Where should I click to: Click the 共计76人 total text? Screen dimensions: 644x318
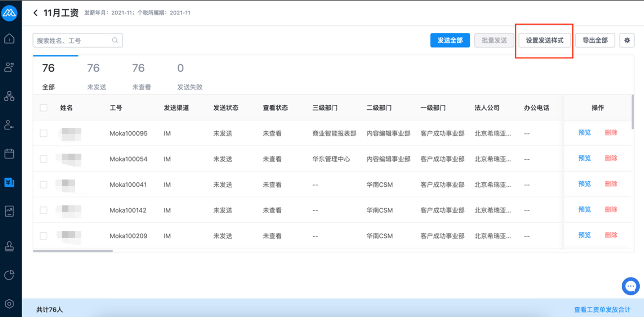pyautogui.click(x=49, y=310)
